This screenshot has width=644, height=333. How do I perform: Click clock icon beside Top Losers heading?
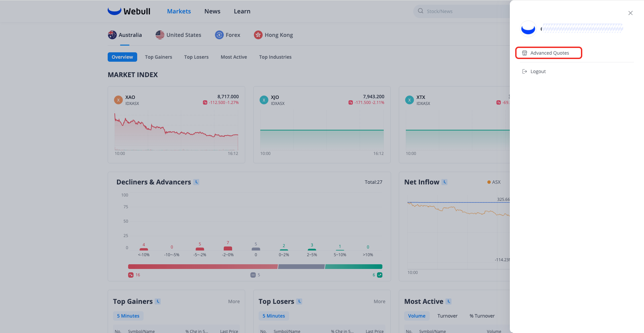coord(300,301)
